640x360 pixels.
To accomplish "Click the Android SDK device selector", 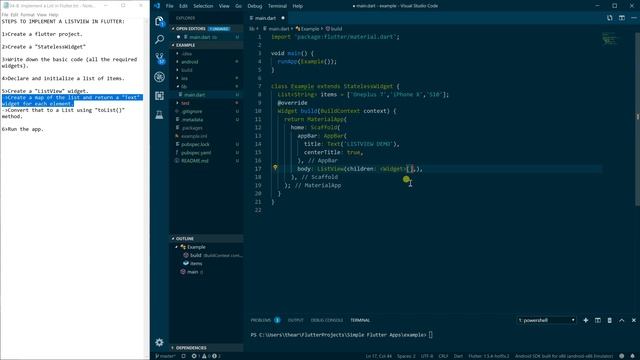I will (x=564, y=356).
